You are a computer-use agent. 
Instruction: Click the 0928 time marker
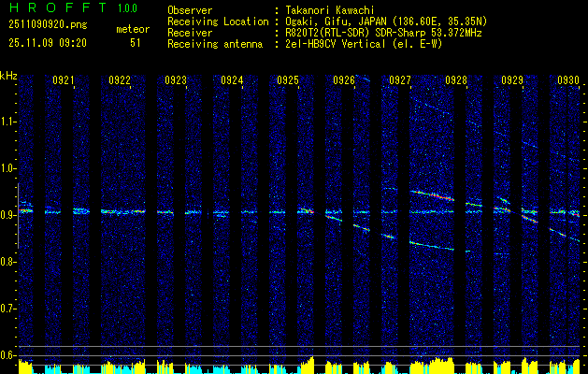tap(456, 80)
